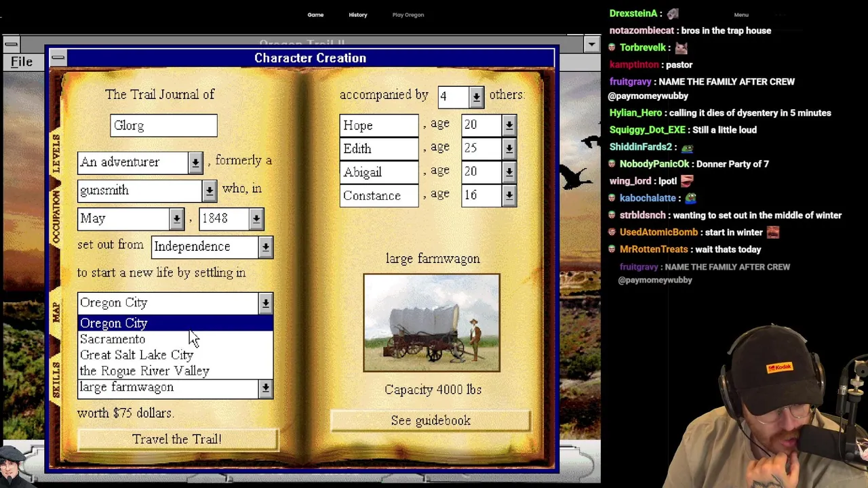Open Hope's age dropdown

[509, 125]
